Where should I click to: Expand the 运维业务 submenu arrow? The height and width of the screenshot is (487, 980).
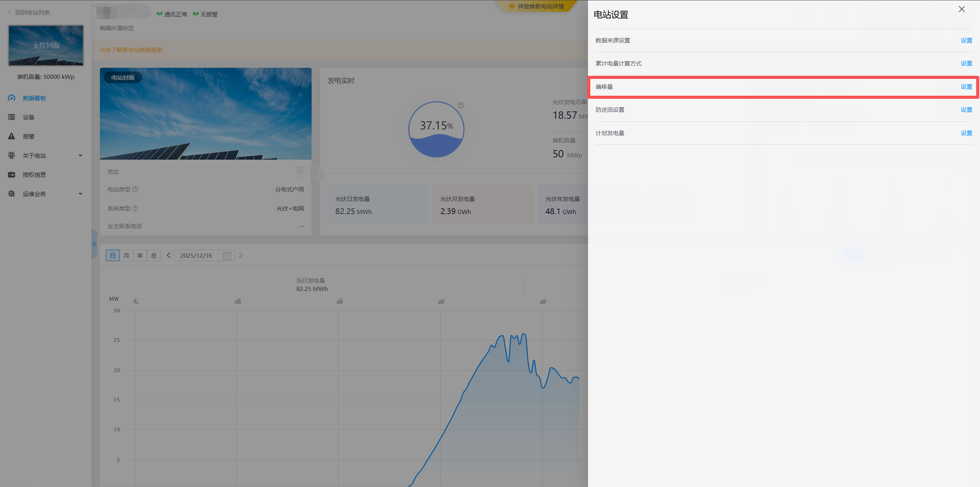pyautogui.click(x=80, y=194)
